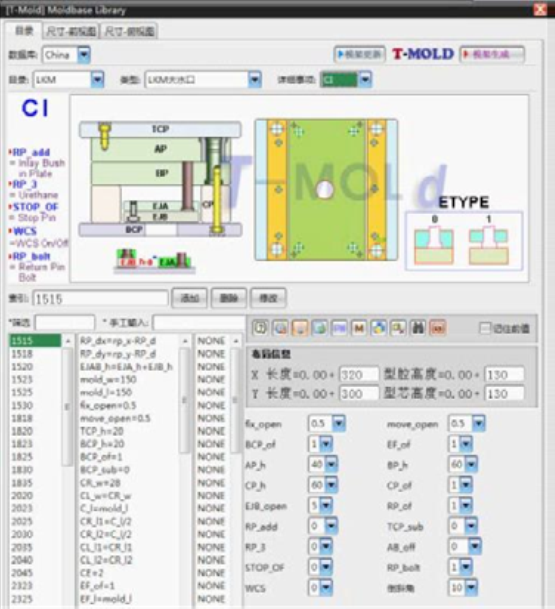Open the BCP_of dropdown
Image resolution: width=555 pixels, height=609 pixels.
(x=326, y=444)
